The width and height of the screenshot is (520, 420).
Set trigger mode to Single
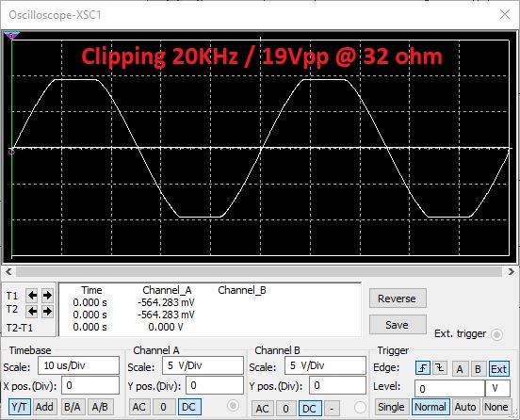tap(391, 407)
